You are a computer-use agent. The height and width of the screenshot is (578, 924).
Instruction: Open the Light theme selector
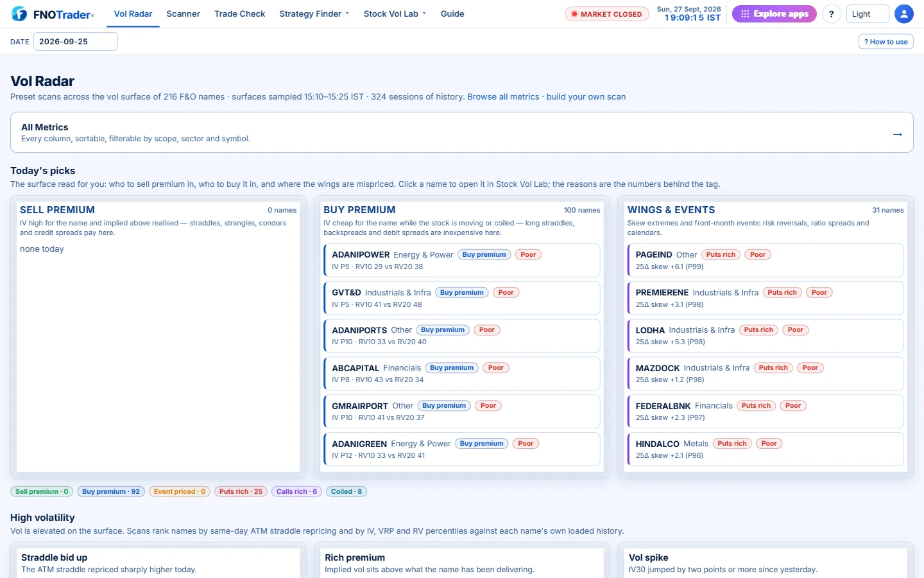(868, 13)
